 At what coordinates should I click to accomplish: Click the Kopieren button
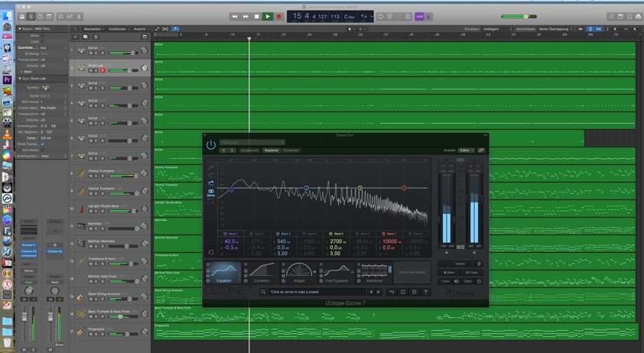(272, 151)
